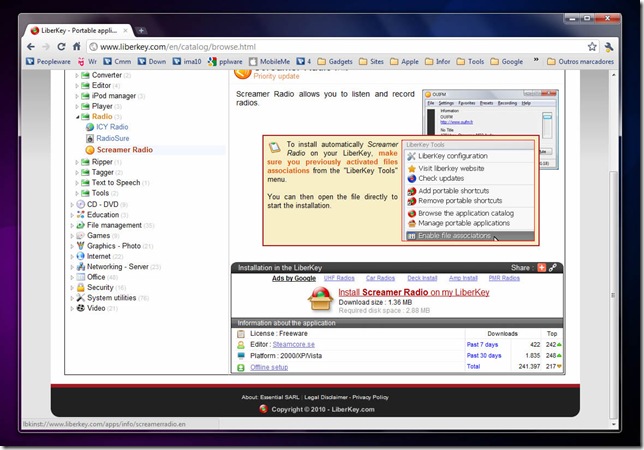Click Graphics - Photo category icon
Image resolution: width=644 pixels, height=450 pixels.
pos(80,246)
